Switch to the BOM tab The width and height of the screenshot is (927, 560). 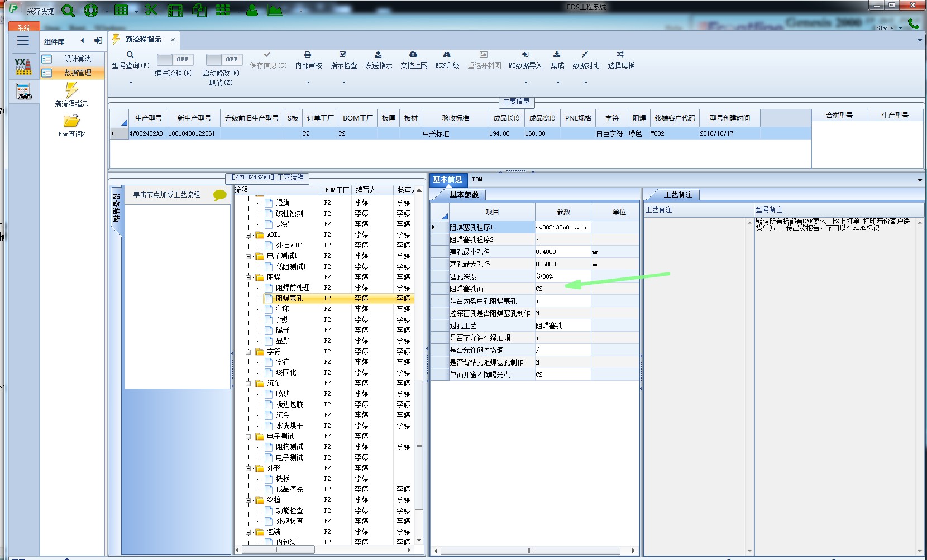(x=477, y=179)
